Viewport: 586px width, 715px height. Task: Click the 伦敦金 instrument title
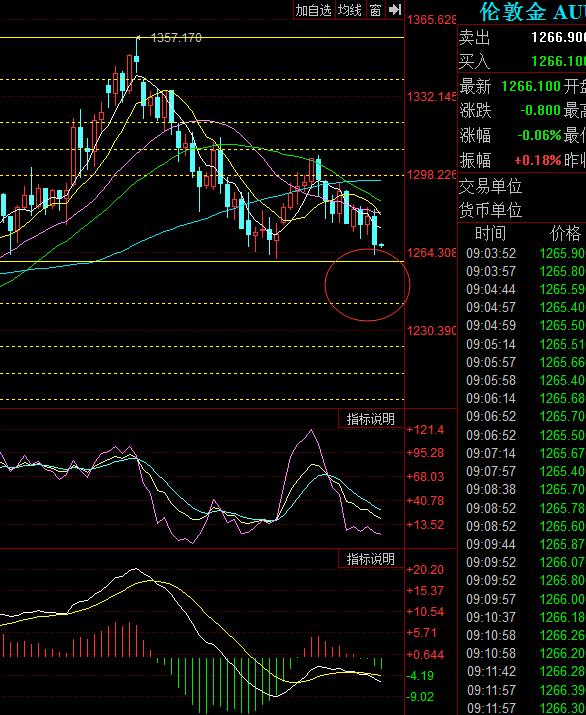513,12
